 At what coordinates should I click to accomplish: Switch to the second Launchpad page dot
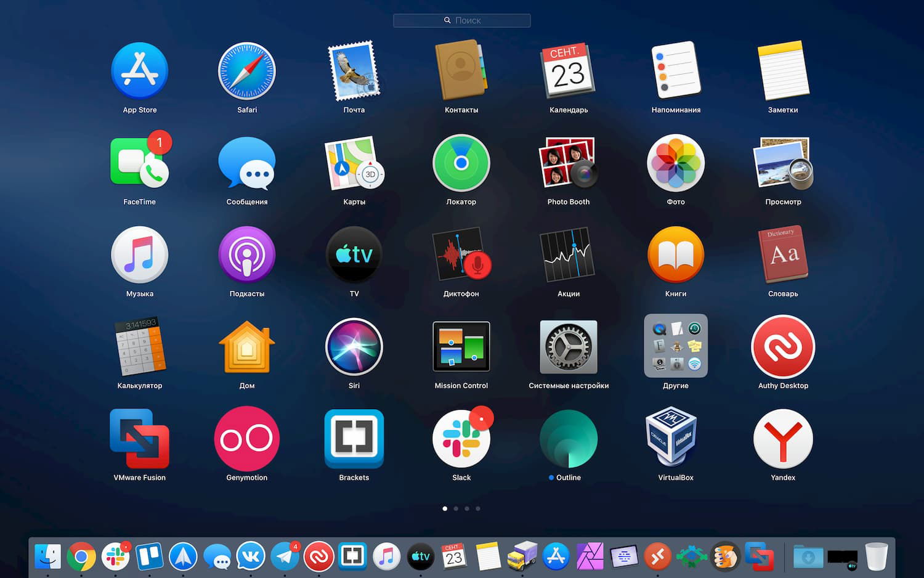(456, 508)
